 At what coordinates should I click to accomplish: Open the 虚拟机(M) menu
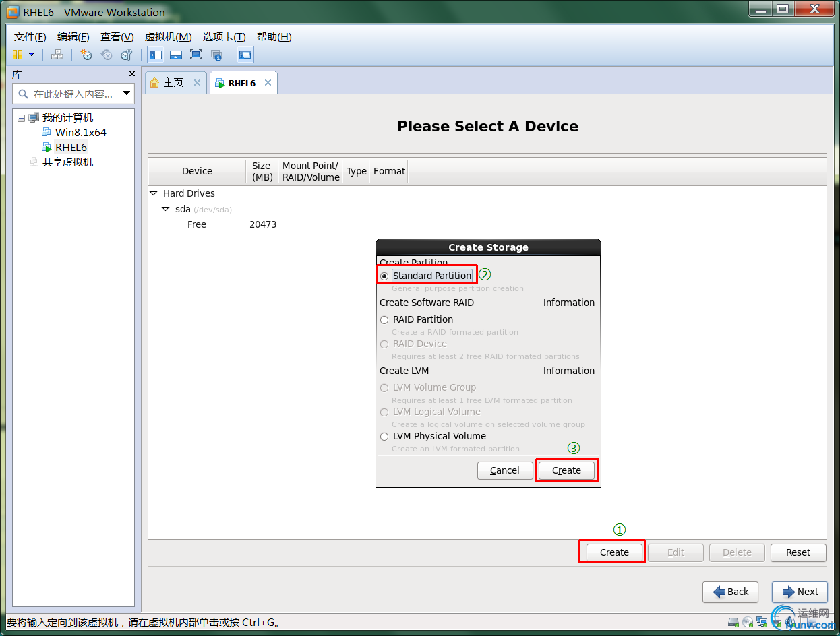168,37
